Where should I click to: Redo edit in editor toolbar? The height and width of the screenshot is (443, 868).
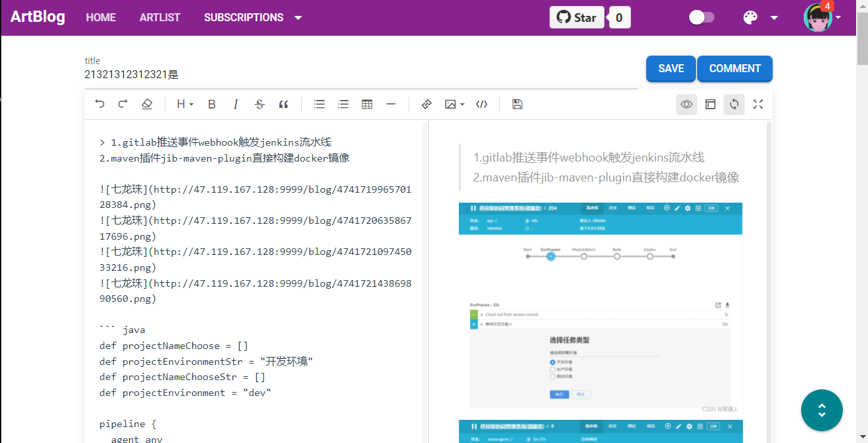tap(122, 104)
